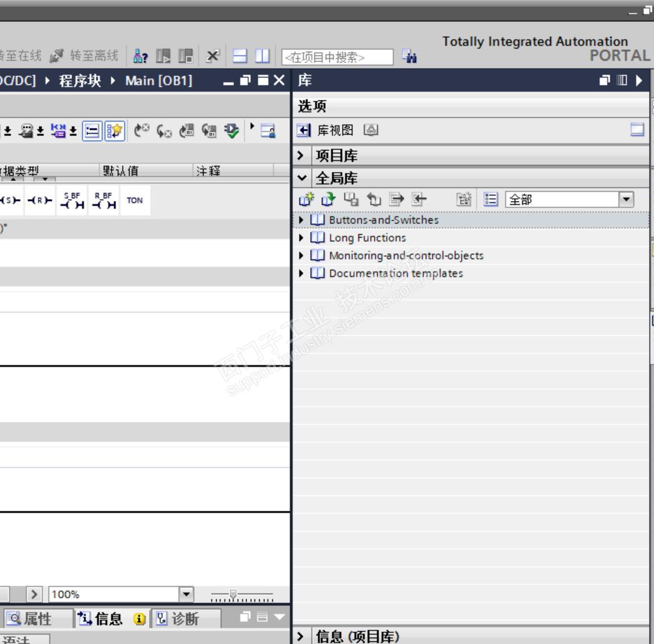
Task: Split editor space horizontally
Action: 240,56
